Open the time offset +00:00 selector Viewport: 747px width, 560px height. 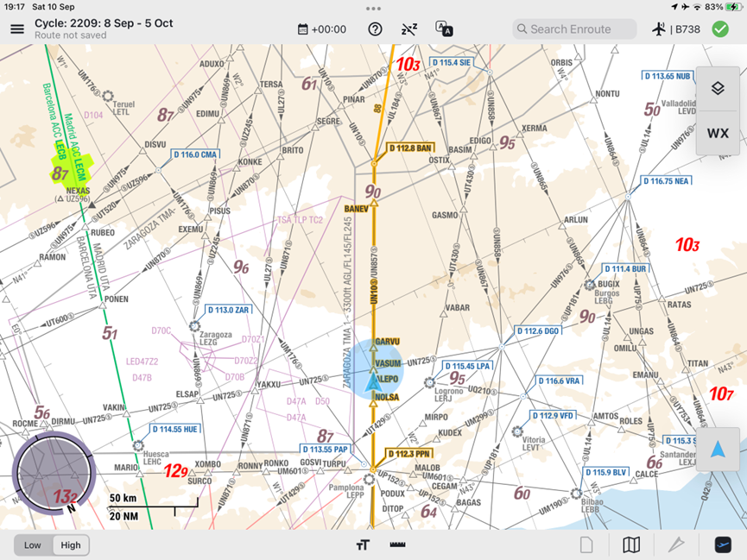click(322, 29)
